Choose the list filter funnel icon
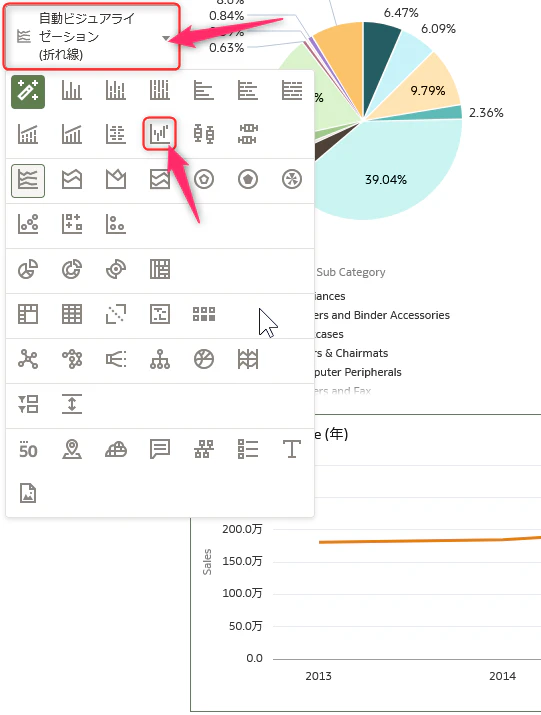The image size is (541, 715). click(x=28, y=404)
